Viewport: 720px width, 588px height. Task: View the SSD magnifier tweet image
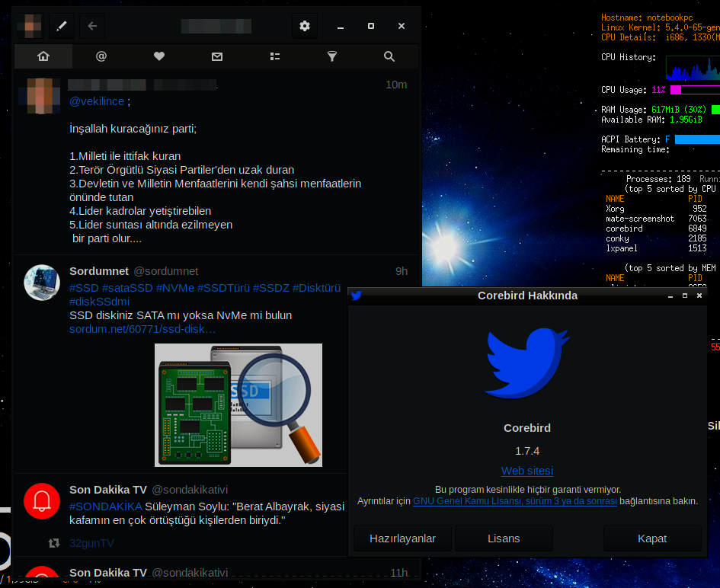pyautogui.click(x=238, y=405)
